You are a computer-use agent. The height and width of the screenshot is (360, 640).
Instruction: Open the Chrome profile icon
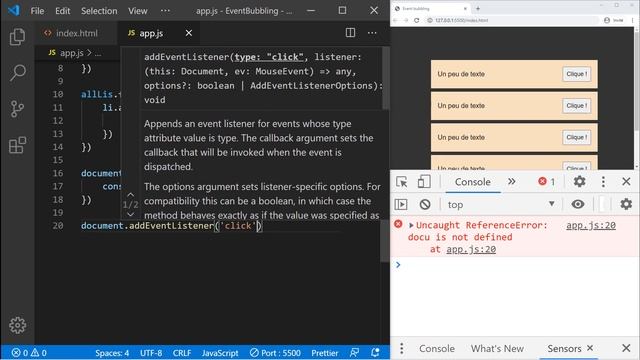[x=607, y=20]
